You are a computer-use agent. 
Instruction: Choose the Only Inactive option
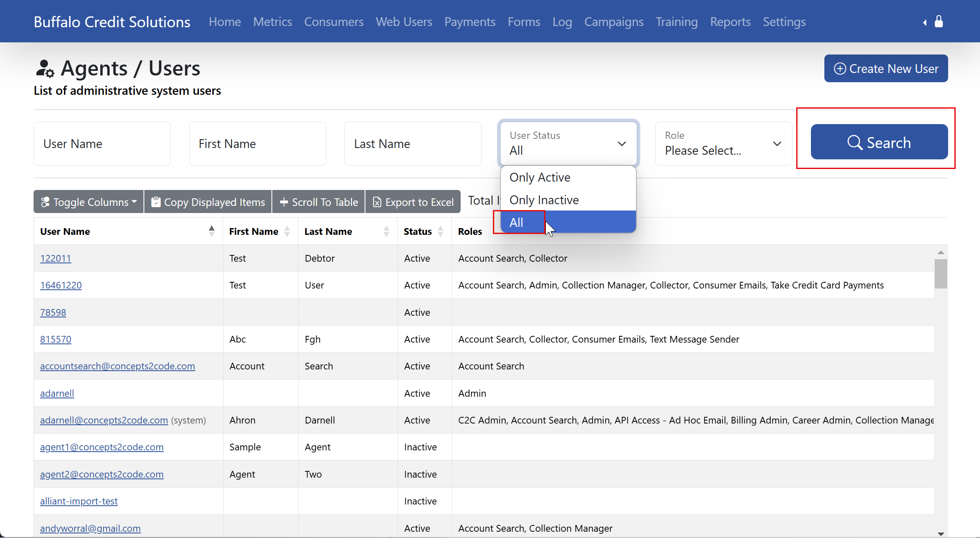point(544,200)
